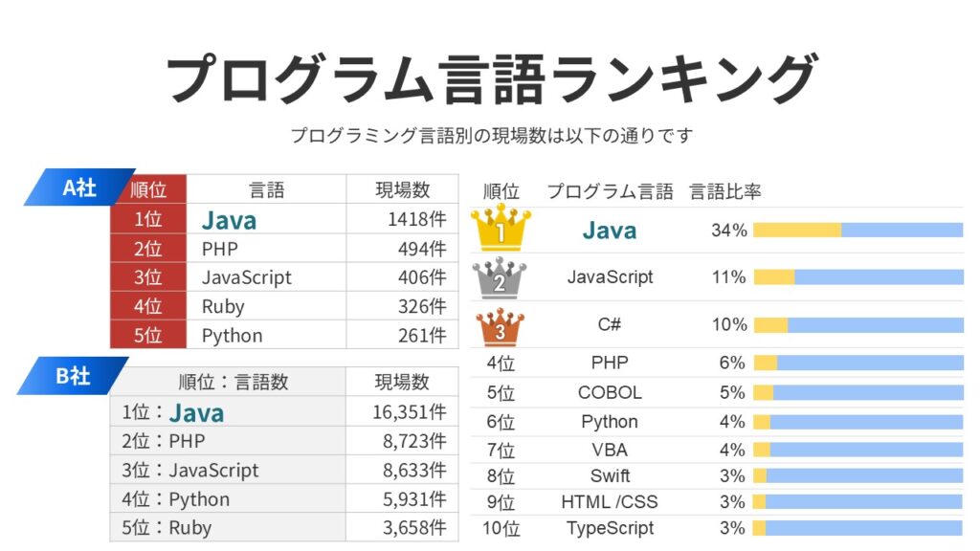Image resolution: width=980 pixels, height=551 pixels.
Task: Click the TypeScript language label
Action: tap(610, 528)
